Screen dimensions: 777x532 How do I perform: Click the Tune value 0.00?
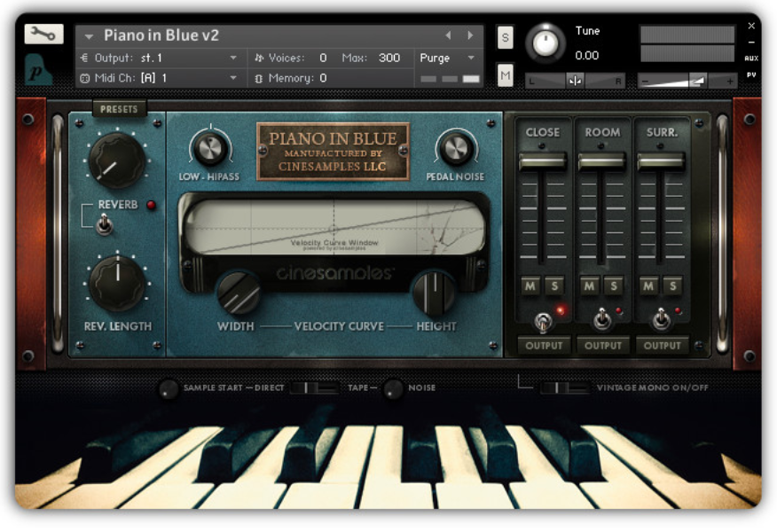(586, 56)
